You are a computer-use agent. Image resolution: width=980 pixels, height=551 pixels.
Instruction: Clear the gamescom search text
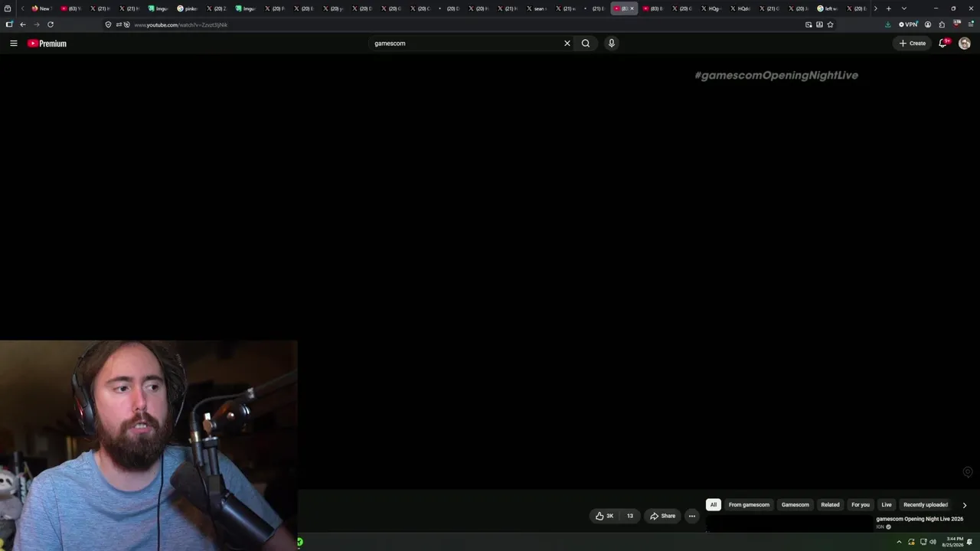point(567,44)
